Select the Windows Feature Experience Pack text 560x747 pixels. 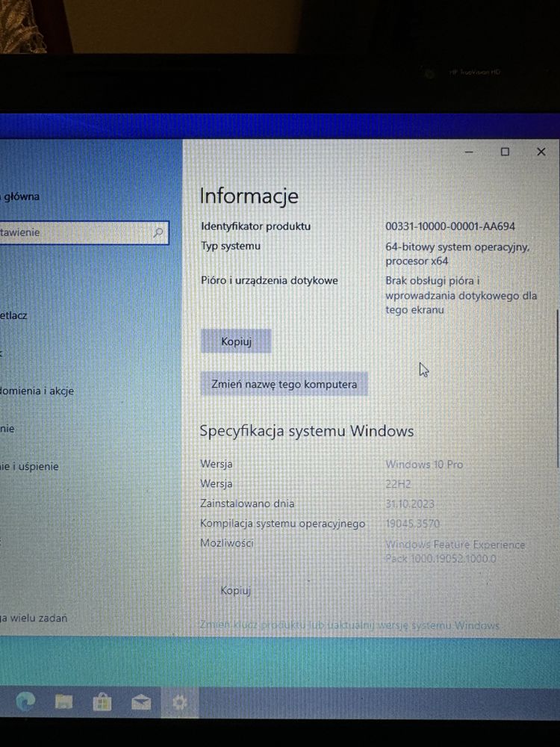pos(455,551)
